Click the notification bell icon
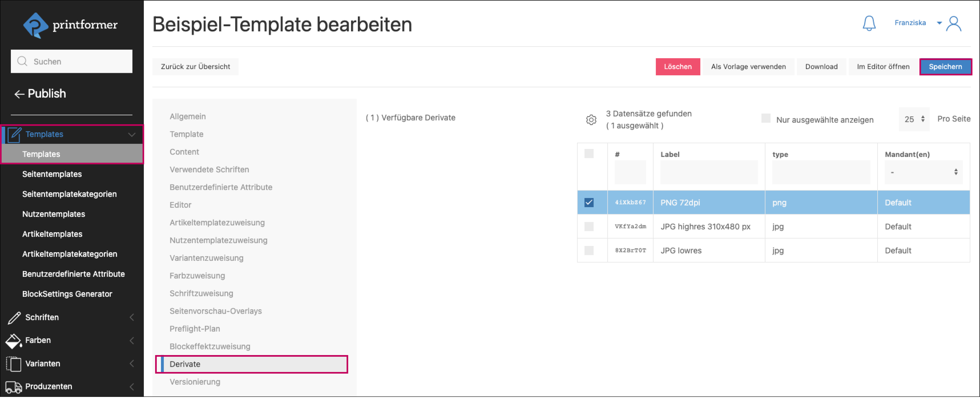Image resolution: width=980 pixels, height=398 pixels. point(869,24)
